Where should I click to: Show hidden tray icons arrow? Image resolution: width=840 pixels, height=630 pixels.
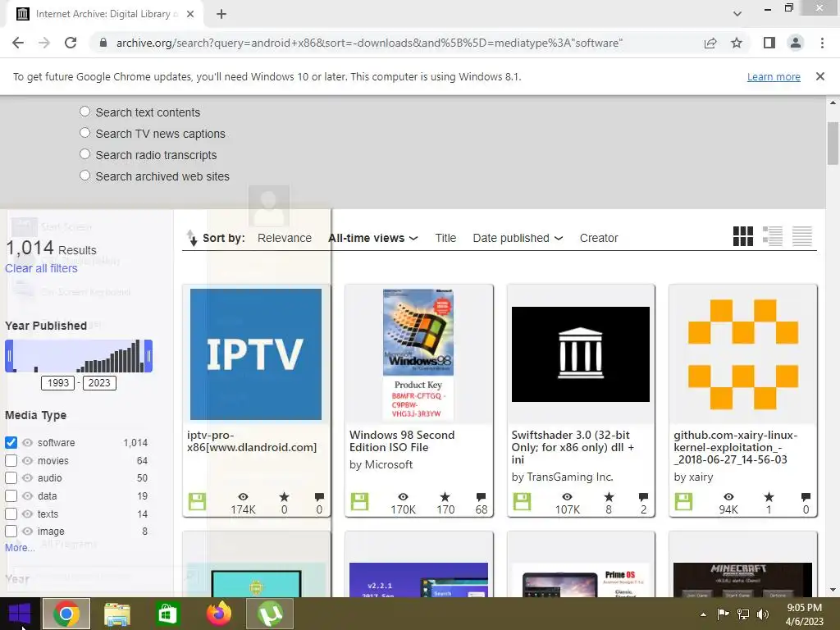click(x=703, y=614)
